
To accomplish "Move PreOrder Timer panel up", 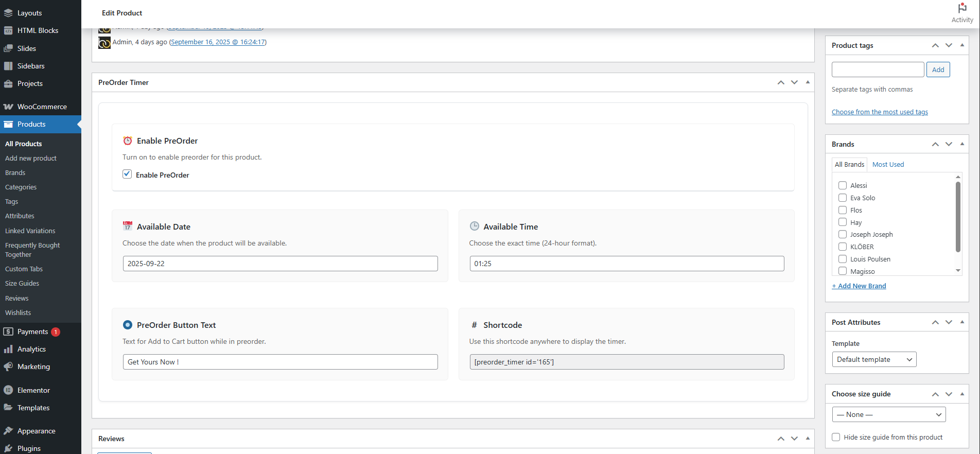I will tap(781, 82).
